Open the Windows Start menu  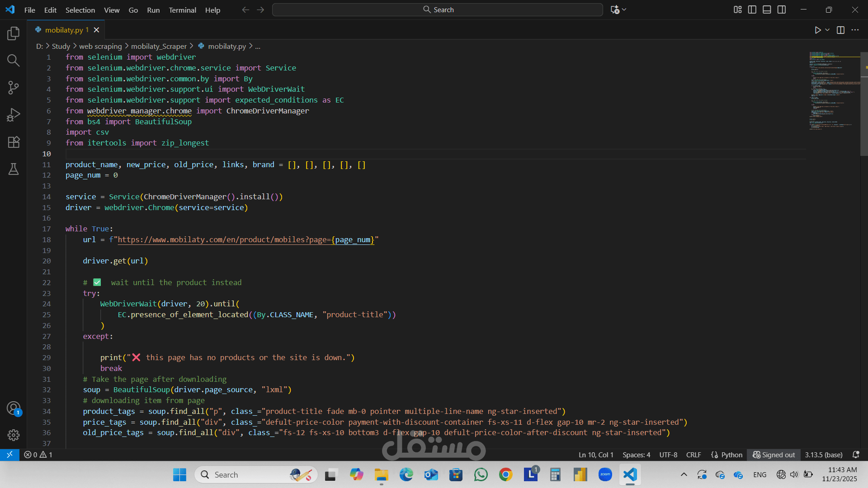[x=179, y=474]
